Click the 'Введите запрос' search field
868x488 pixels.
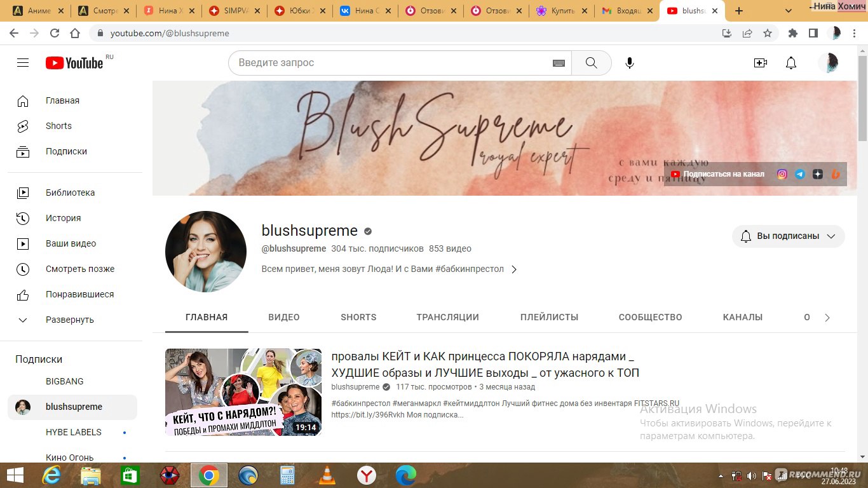click(391, 63)
